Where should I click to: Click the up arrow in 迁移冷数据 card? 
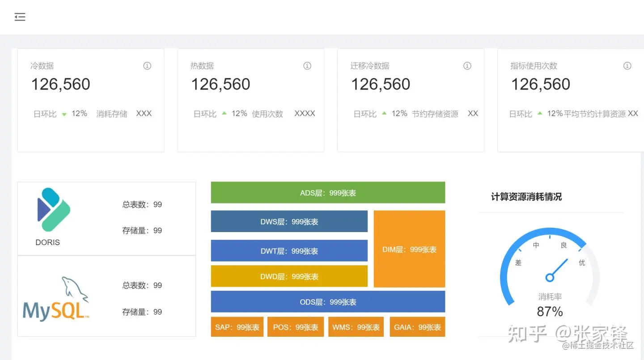(x=384, y=114)
